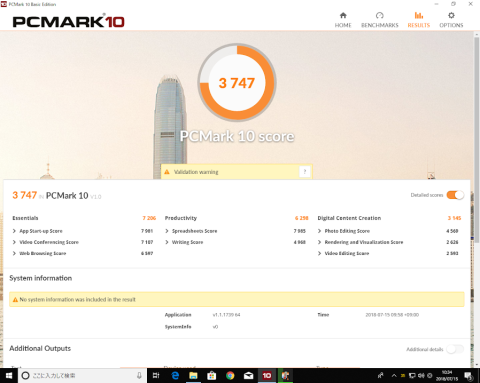Select the RESULTS tab label
This screenshot has width=480, height=383.
419,25
